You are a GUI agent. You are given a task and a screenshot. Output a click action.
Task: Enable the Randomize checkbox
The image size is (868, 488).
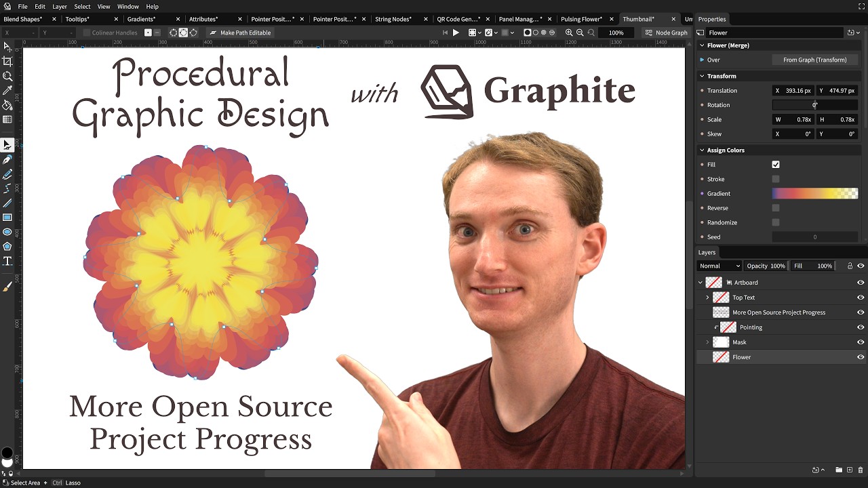coord(776,222)
